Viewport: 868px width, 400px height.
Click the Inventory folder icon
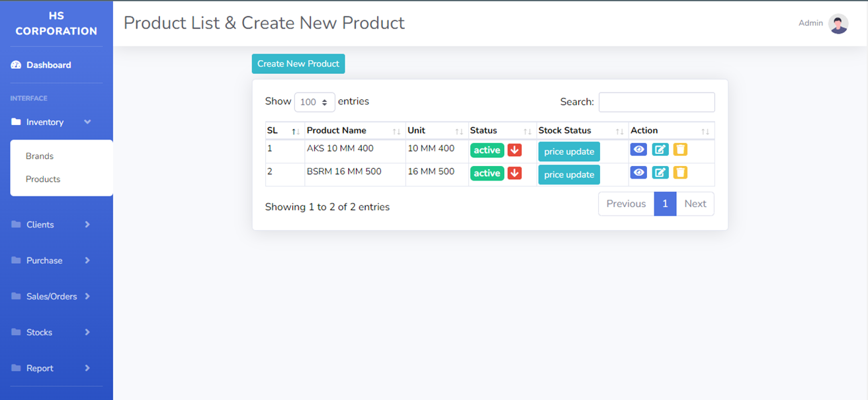17,122
